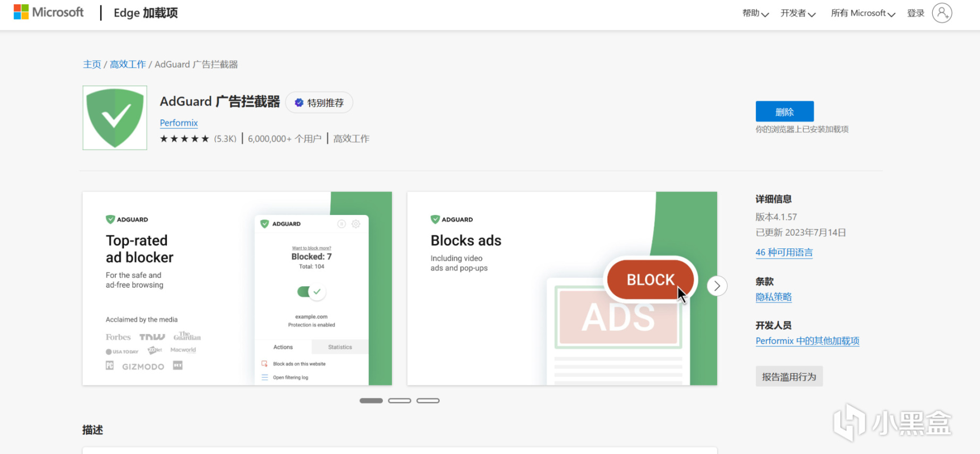
Task: Expand the 开发者 dropdown menu
Action: 798,13
